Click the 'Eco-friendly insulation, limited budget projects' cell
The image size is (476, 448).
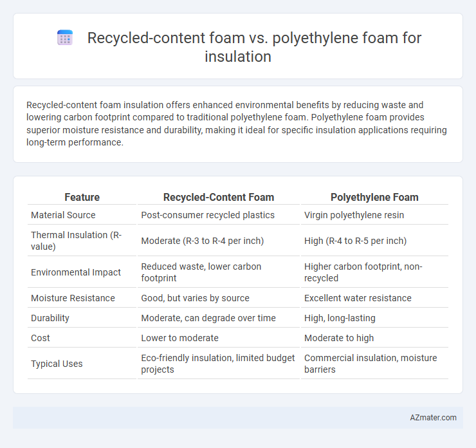click(219, 364)
